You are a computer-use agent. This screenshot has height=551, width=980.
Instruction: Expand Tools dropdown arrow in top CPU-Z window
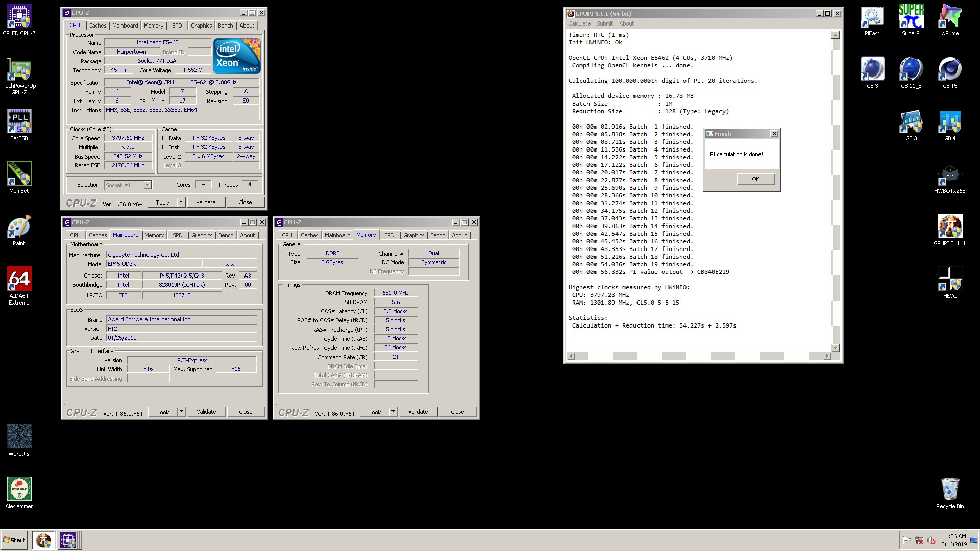click(x=181, y=202)
